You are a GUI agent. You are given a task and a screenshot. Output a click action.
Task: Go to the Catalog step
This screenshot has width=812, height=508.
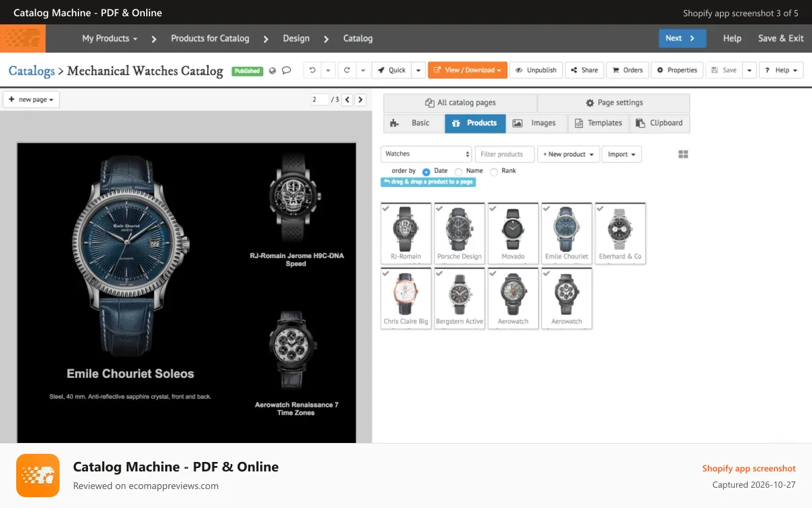tap(358, 39)
